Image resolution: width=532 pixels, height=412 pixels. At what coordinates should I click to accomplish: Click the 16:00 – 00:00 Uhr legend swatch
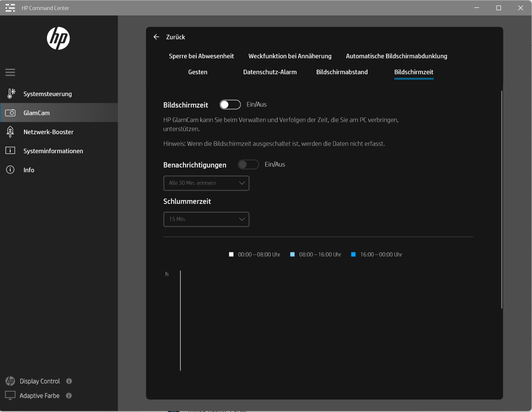coord(353,254)
